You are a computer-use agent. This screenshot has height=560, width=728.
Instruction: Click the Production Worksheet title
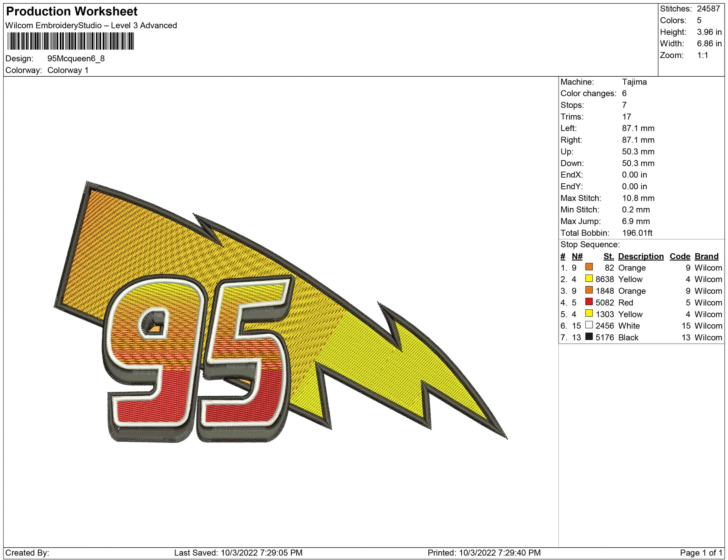pos(72,12)
